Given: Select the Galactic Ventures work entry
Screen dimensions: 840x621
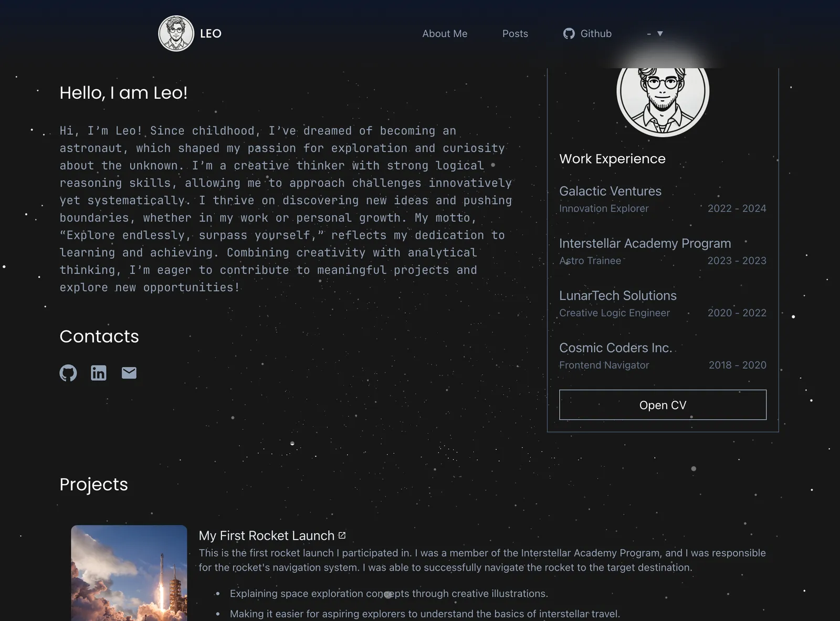Looking at the screenshot, I should [610, 191].
